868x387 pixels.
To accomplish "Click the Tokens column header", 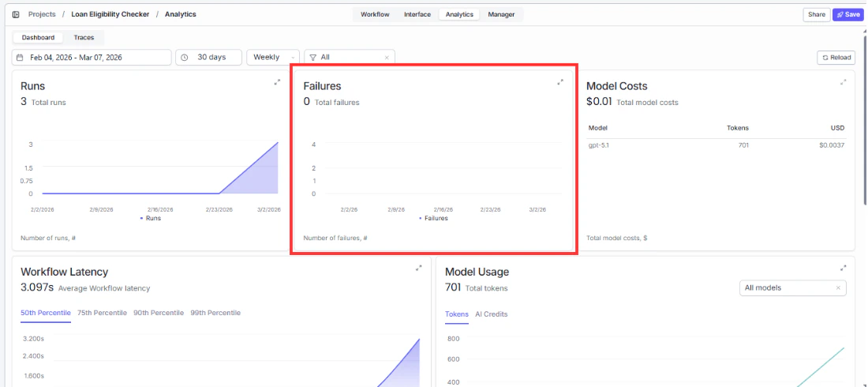I will (737, 128).
